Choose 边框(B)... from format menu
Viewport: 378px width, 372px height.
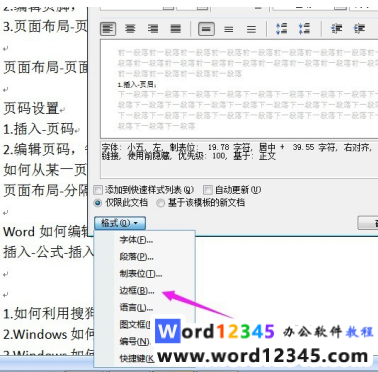point(137,291)
